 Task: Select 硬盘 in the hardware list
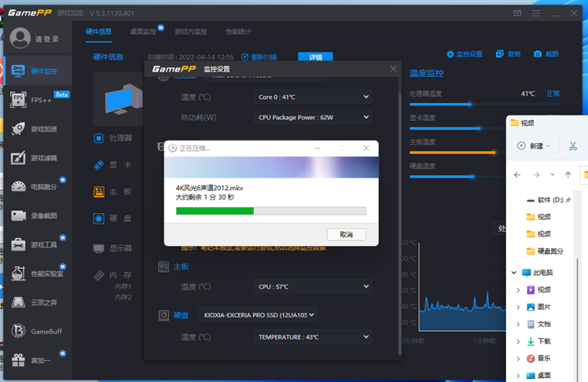(113, 219)
